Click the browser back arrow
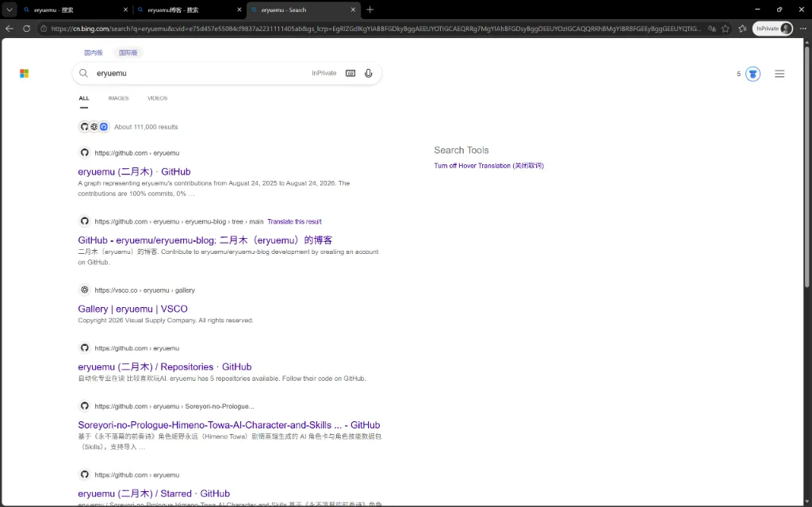Viewport: 812px width, 507px height. 10,29
